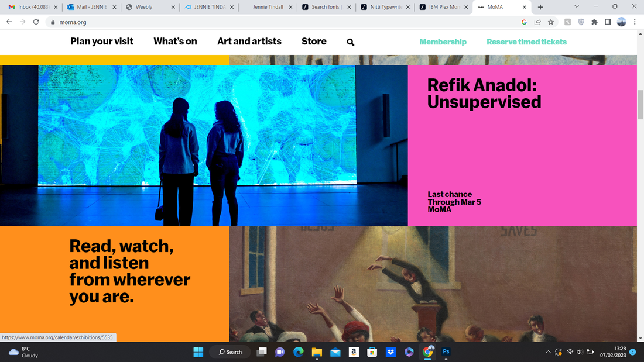Reload the moma.org page

(x=36, y=22)
